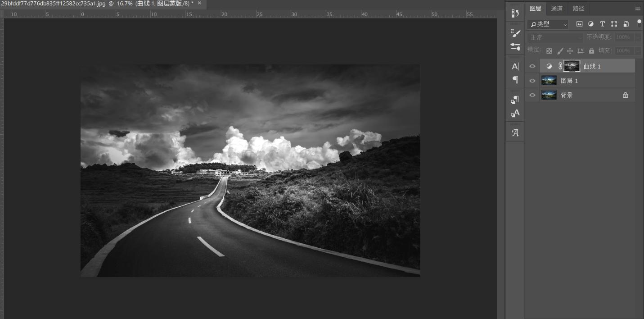Open the History panel icon
The image size is (644, 319).
pyautogui.click(x=515, y=13)
